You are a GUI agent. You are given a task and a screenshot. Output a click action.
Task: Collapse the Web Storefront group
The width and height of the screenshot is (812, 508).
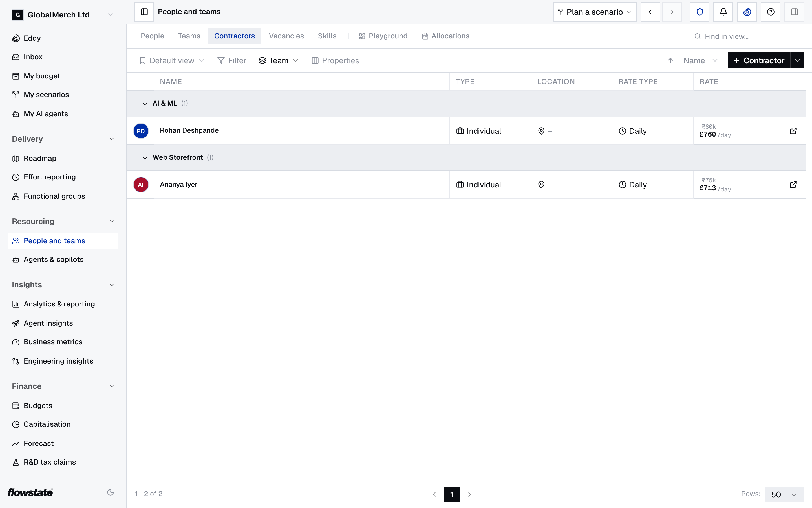point(145,157)
